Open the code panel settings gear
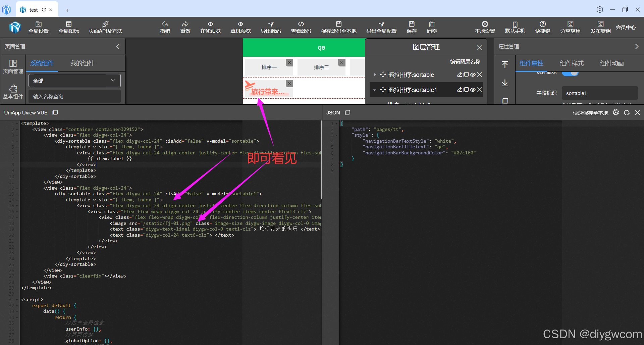 [x=615, y=112]
